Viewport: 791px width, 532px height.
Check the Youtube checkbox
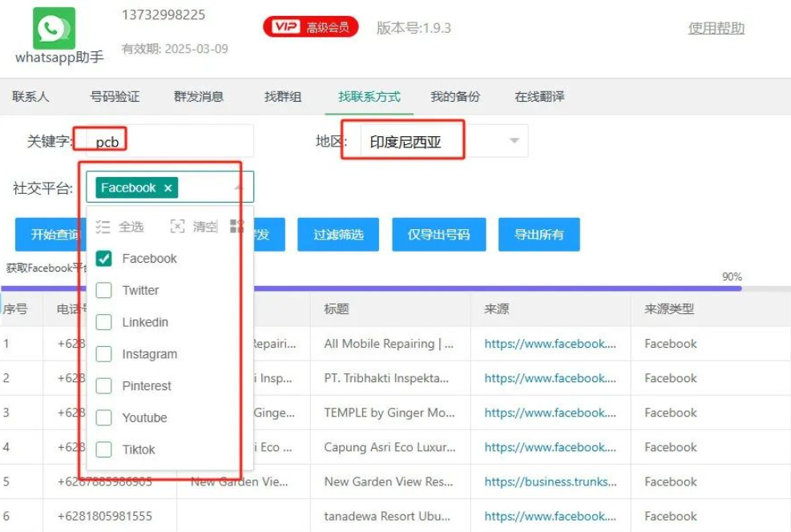tap(104, 417)
